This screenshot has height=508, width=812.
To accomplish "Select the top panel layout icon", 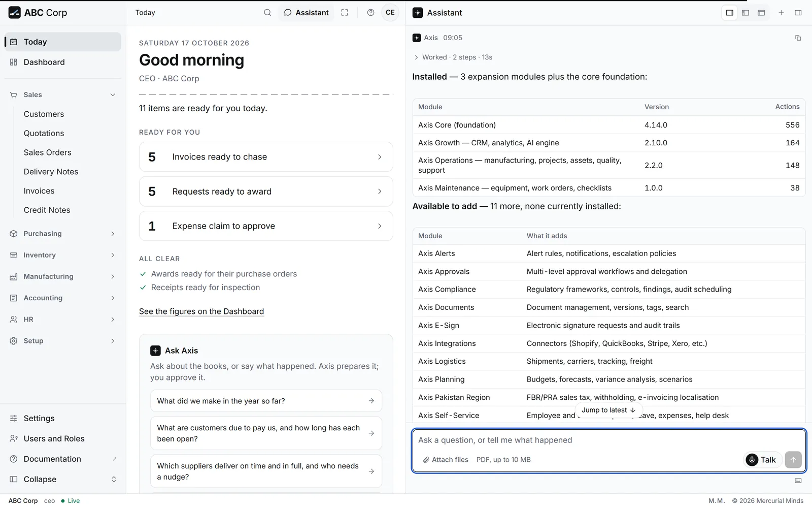I will tap(761, 13).
